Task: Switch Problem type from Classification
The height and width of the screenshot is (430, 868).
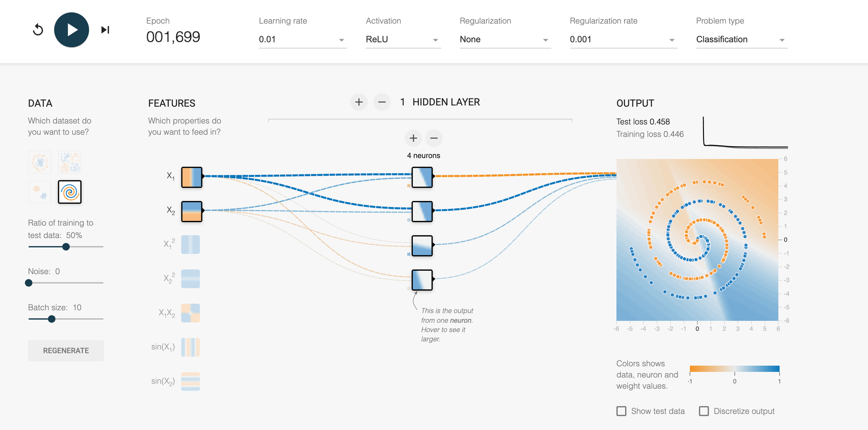Action: coord(741,39)
